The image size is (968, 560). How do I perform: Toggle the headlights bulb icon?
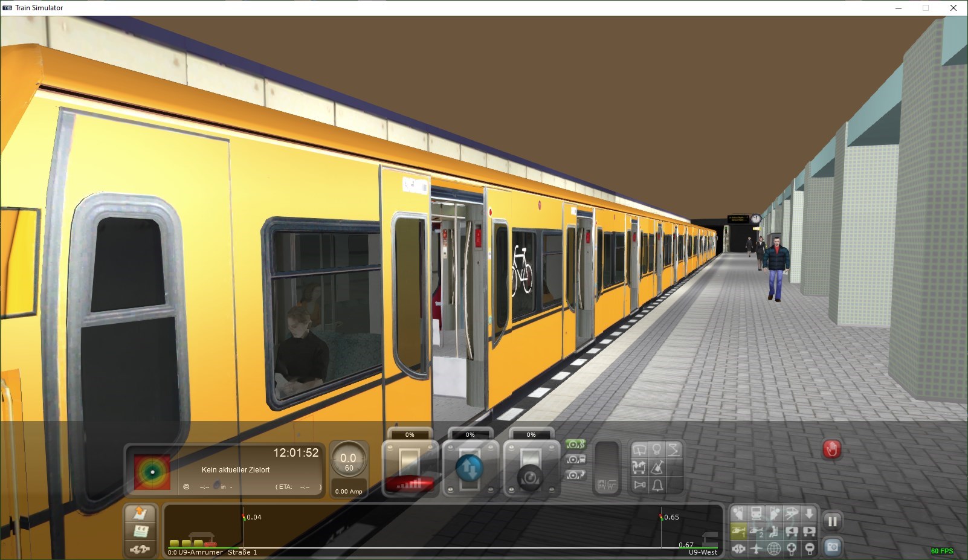657,449
